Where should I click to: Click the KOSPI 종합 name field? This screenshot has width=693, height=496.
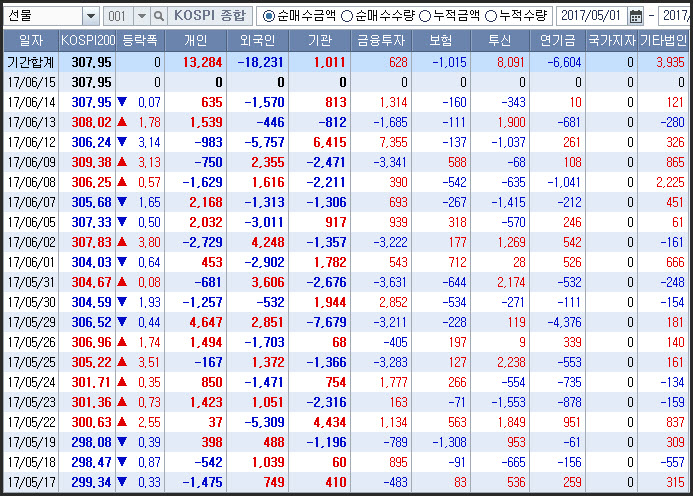pos(210,16)
